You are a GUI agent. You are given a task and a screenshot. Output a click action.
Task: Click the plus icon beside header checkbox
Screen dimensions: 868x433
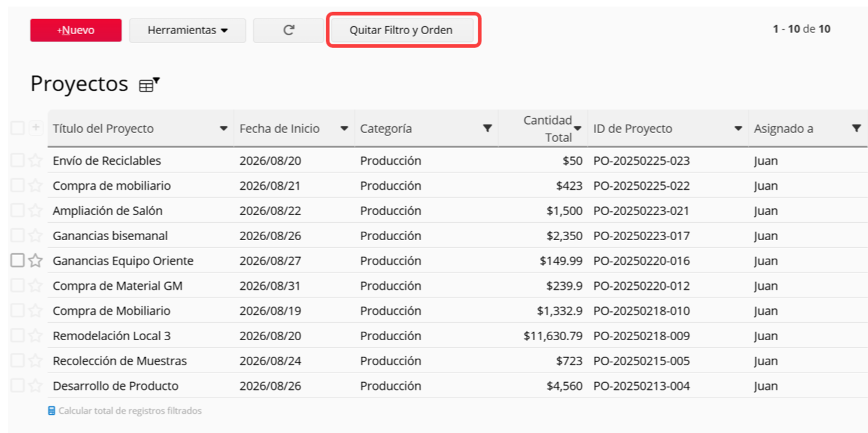coord(36,128)
